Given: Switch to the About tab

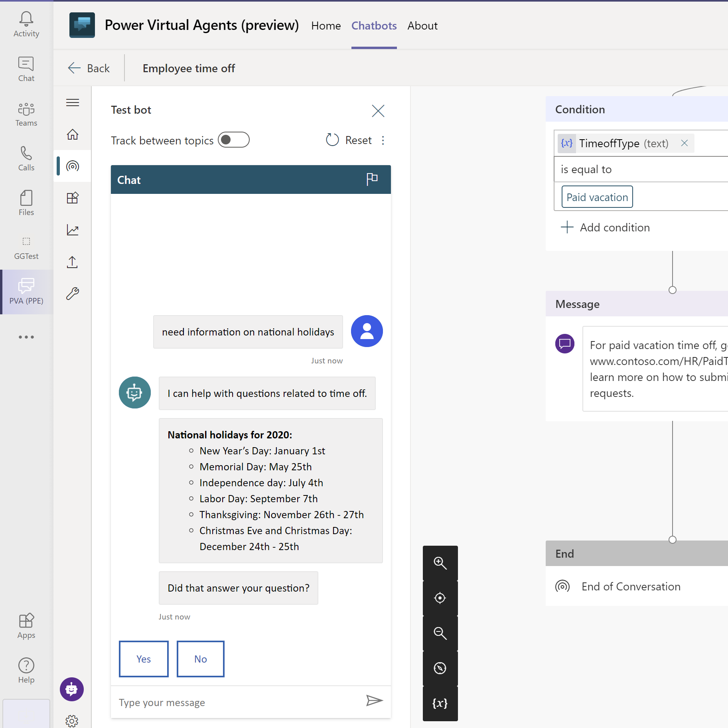Looking at the screenshot, I should tap(422, 26).
